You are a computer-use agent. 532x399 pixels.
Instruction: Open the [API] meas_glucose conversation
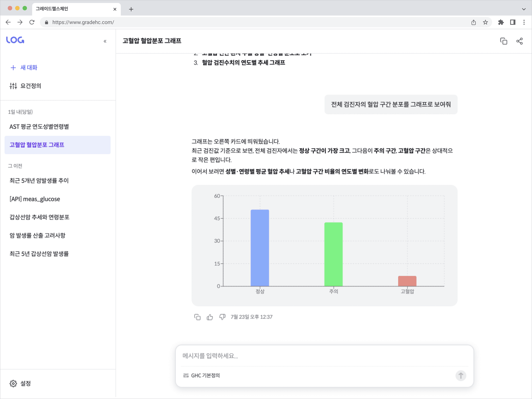[57, 199]
